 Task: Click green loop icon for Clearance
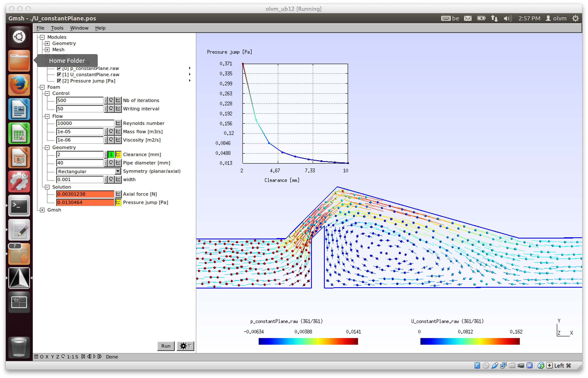click(x=111, y=154)
